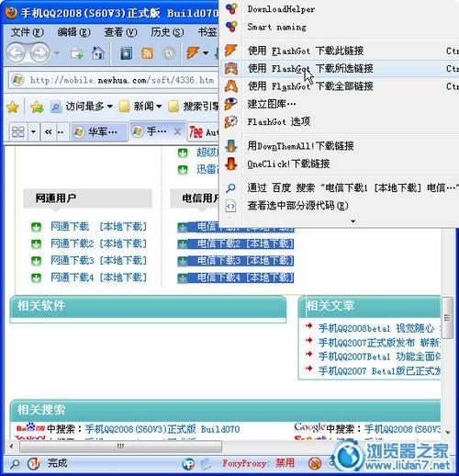Open the 搜索引擎 bookmarks folder
The height and width of the screenshot is (476, 459).
tap(194, 107)
